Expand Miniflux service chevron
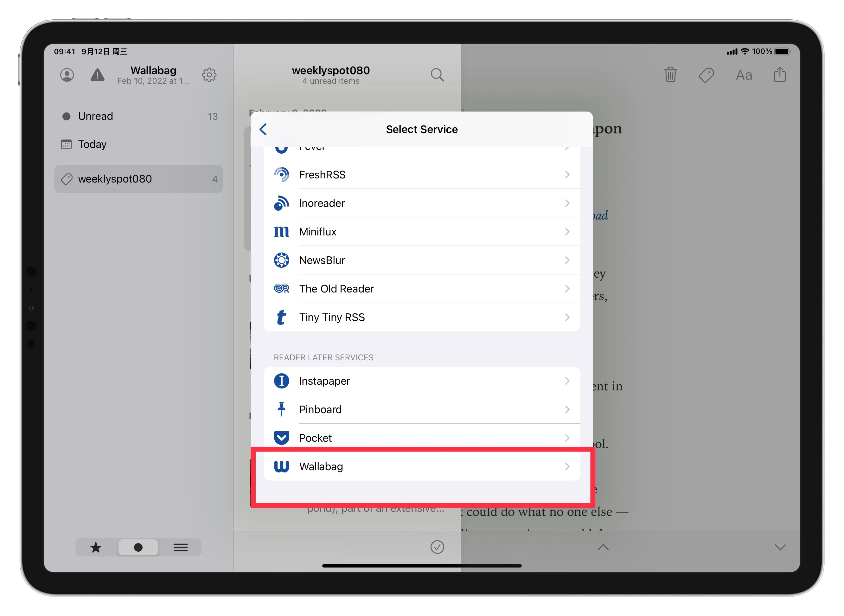The image size is (844, 616). (x=567, y=232)
